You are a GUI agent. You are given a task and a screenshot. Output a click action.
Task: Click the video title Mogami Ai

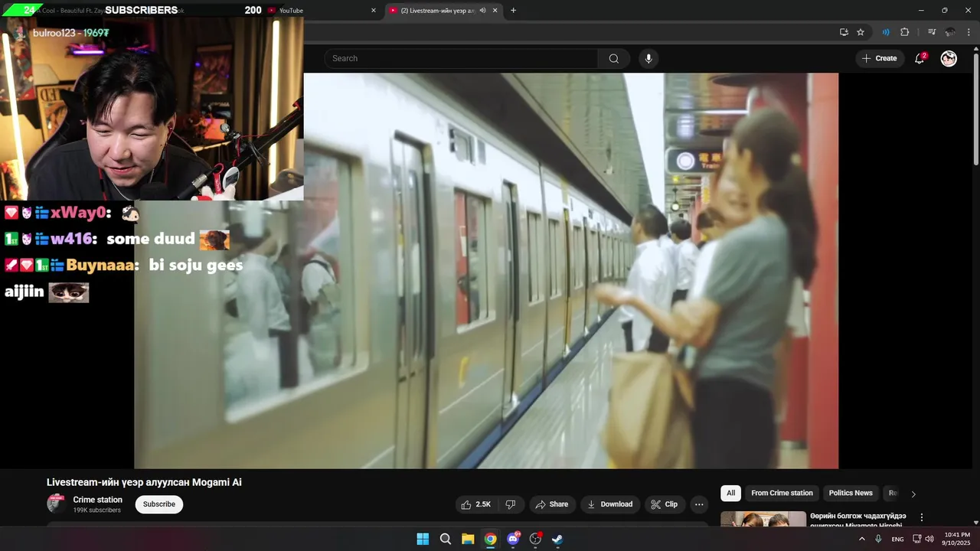tap(144, 482)
